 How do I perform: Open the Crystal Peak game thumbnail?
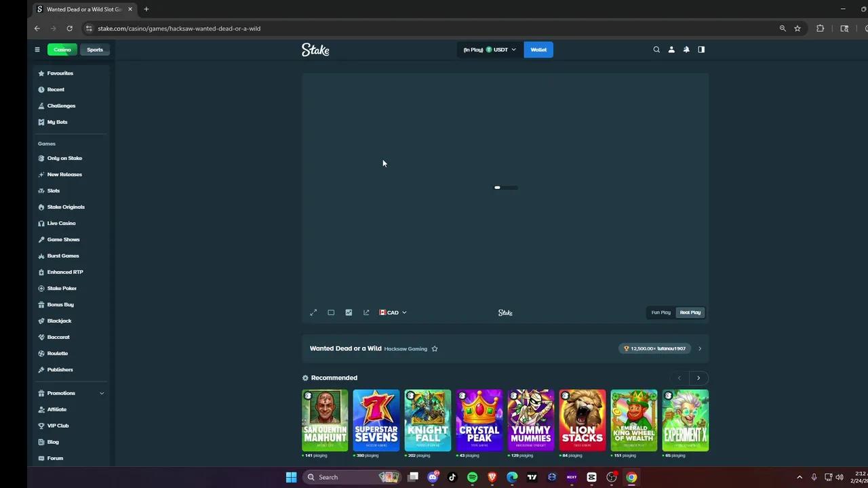click(479, 420)
